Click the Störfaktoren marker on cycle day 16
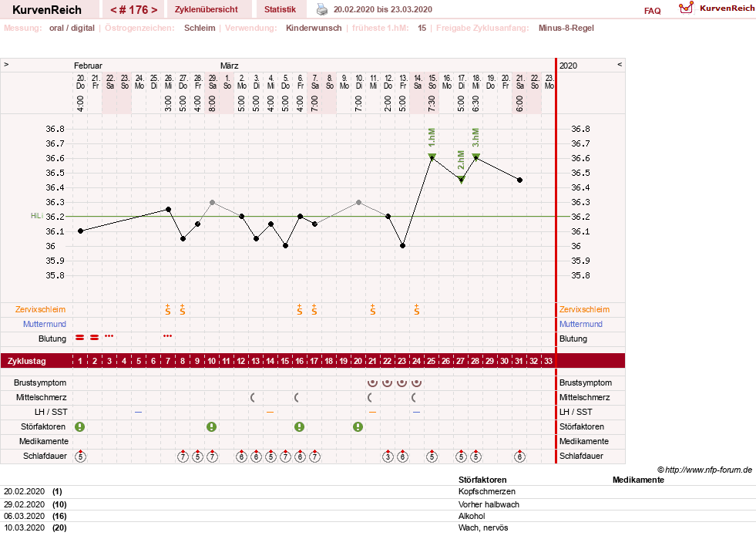This screenshot has width=756, height=556. point(300,426)
